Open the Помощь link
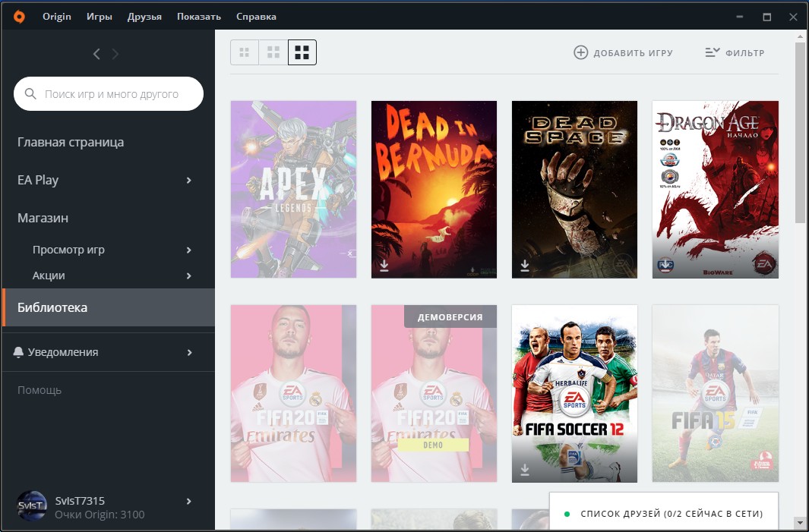Image resolution: width=809 pixels, height=532 pixels. 40,390
